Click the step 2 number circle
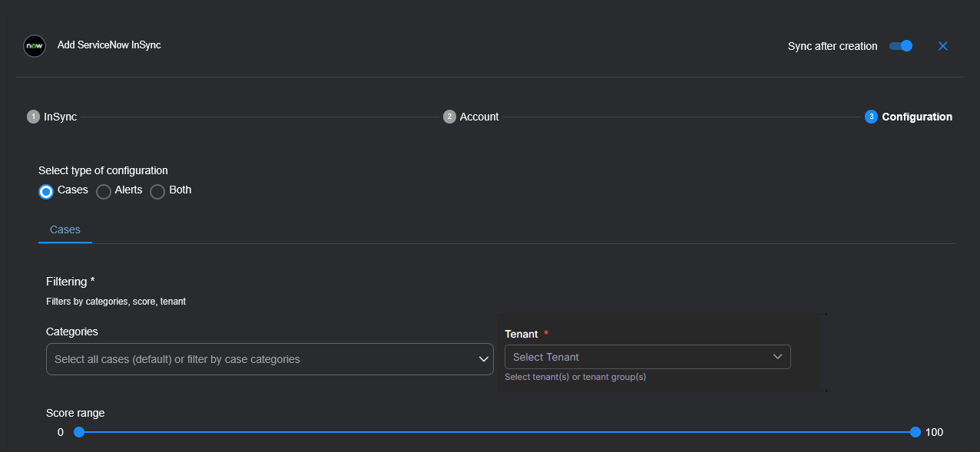Viewport: 980px width, 452px height. tap(449, 117)
